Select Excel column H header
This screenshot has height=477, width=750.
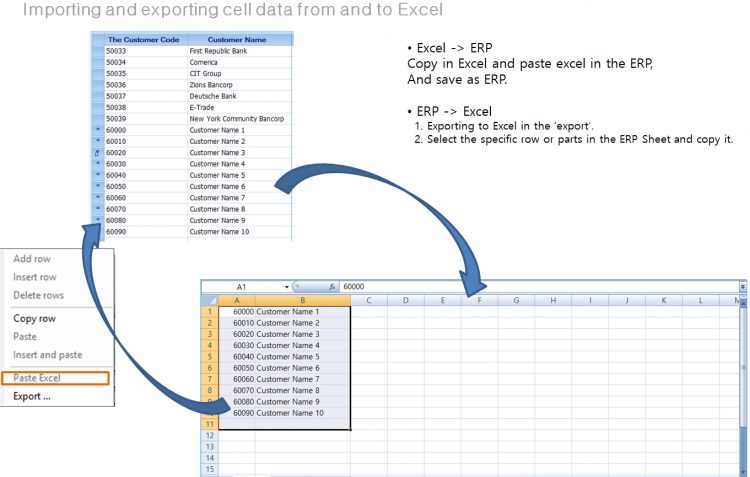click(x=553, y=300)
